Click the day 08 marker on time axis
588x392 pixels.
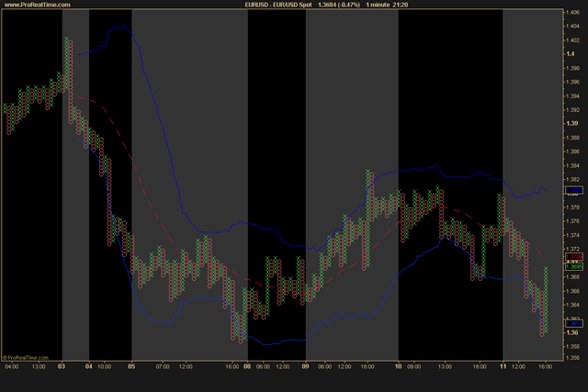click(247, 366)
